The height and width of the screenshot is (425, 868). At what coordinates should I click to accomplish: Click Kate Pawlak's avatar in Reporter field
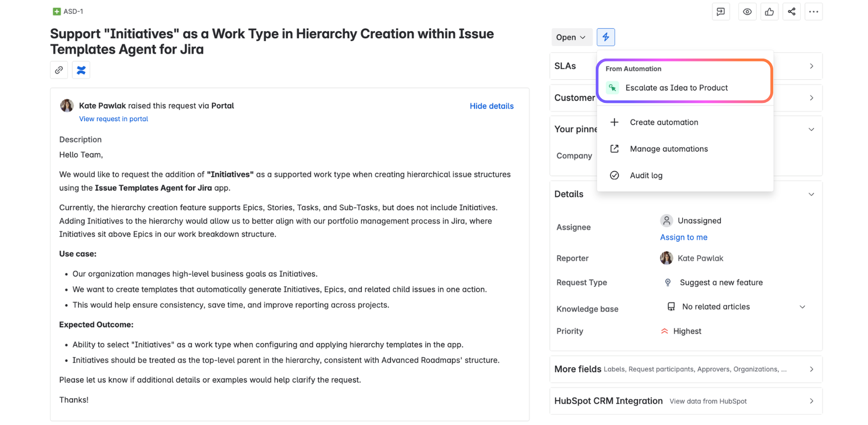pyautogui.click(x=667, y=258)
